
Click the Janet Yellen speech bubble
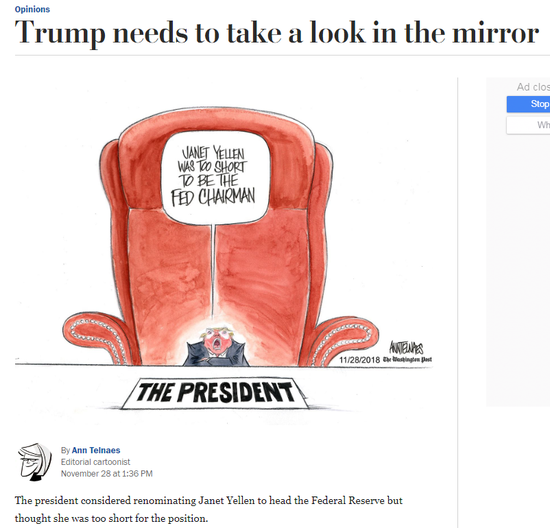215,178
